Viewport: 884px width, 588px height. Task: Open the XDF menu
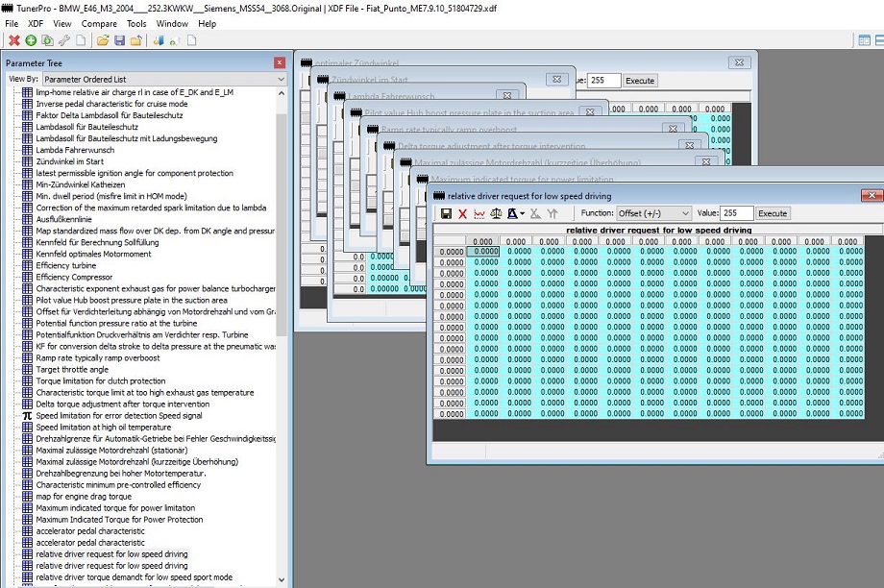(x=36, y=24)
